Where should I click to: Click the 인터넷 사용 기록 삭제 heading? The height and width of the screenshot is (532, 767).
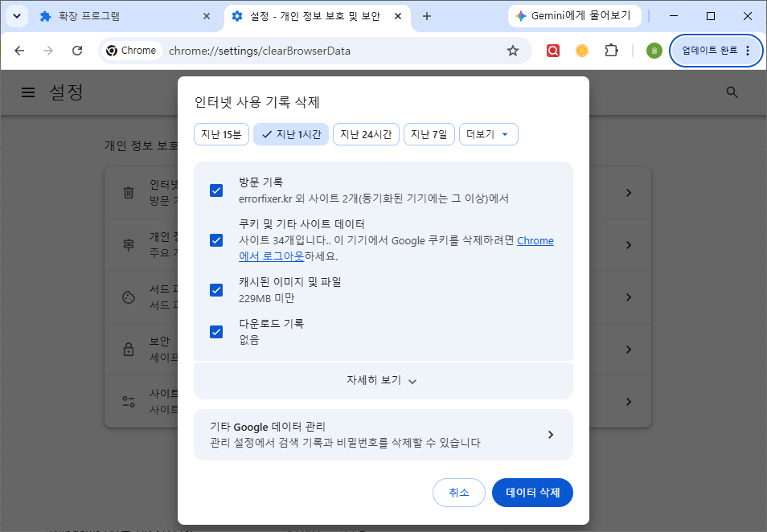pos(256,102)
